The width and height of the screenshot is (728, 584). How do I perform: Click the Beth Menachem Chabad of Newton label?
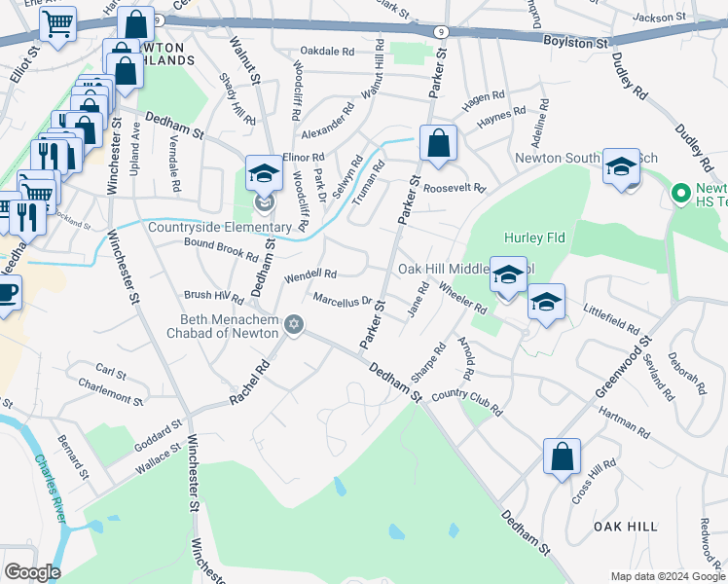pos(223,326)
